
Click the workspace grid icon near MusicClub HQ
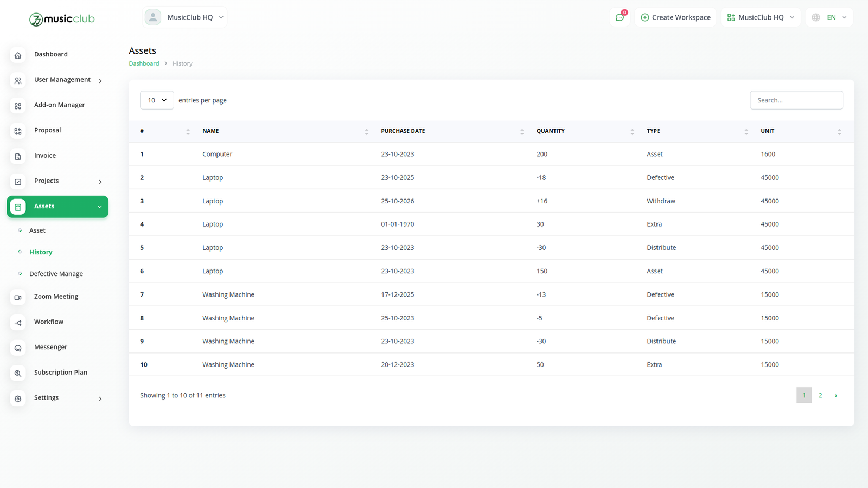[731, 17]
